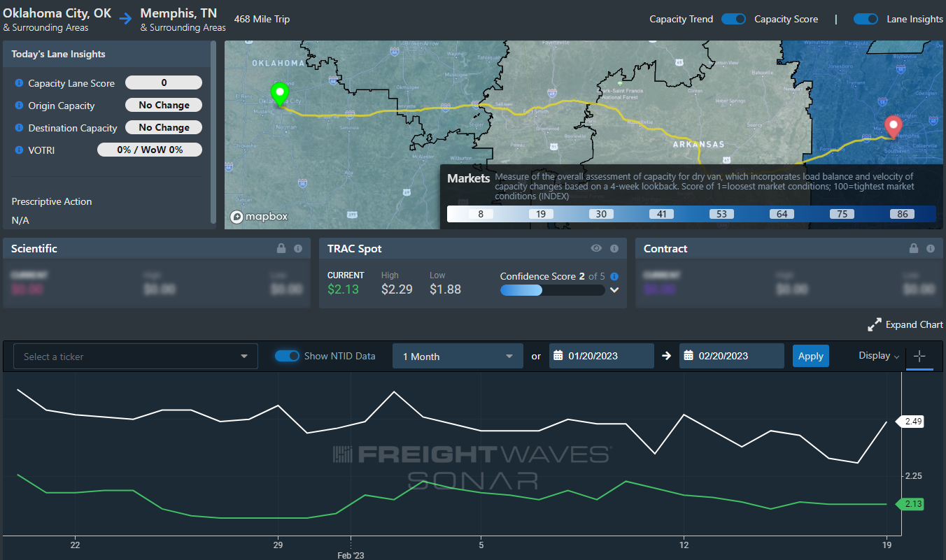Viewport: 946px width, 560px height.
Task: Click the calendar icon in the 01/20/2023 field
Action: coord(558,356)
